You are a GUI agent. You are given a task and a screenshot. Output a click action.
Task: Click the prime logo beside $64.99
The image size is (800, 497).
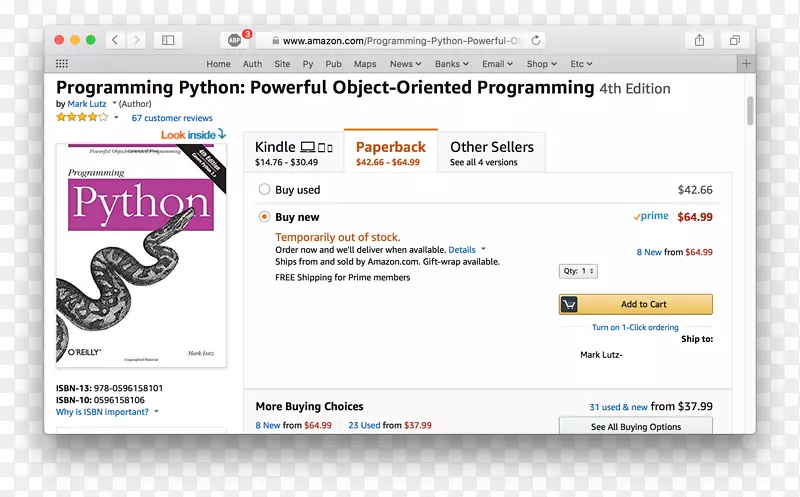click(651, 216)
